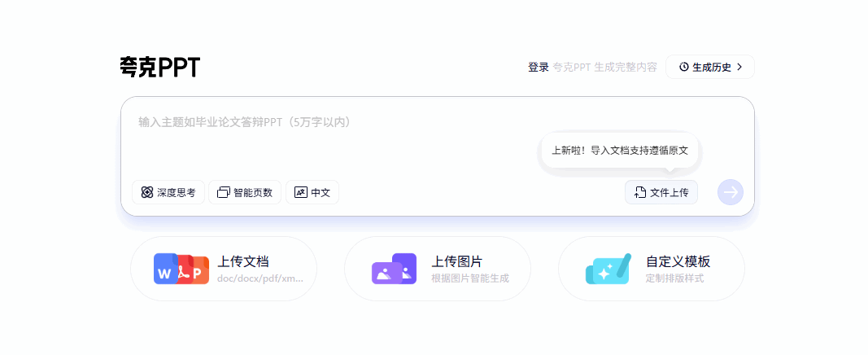Click the 登录 login link
The height and width of the screenshot is (355, 868).
[538, 67]
